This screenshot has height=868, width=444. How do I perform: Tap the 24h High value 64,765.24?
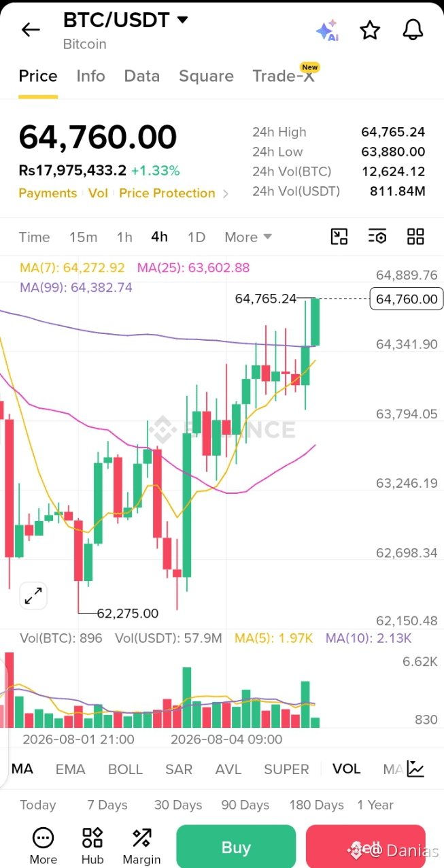(x=393, y=132)
